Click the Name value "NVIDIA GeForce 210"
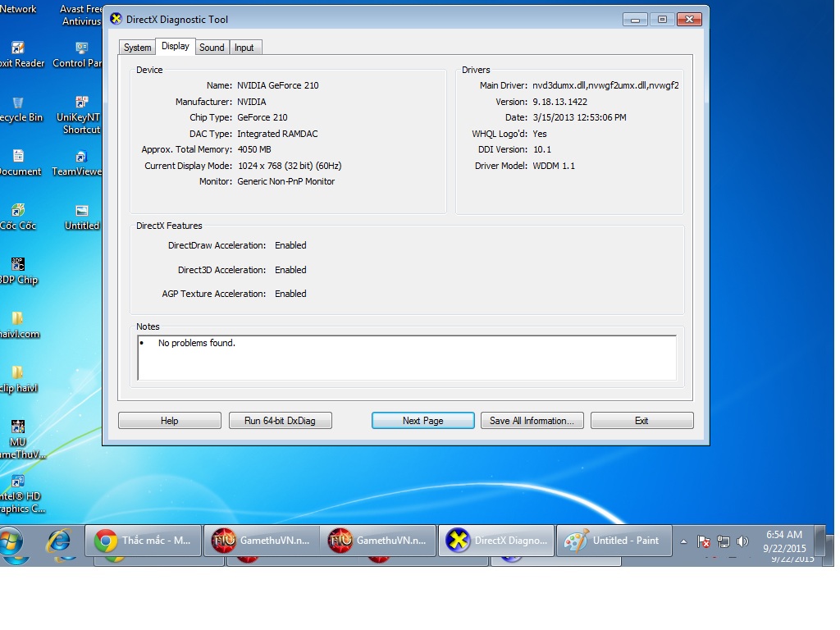The image size is (840, 630). coord(277,85)
